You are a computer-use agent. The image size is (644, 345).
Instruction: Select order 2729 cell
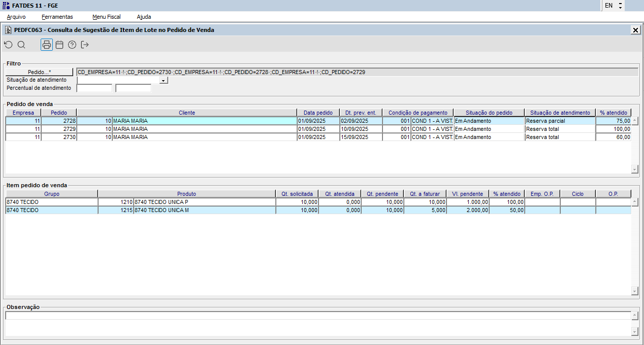click(x=59, y=129)
